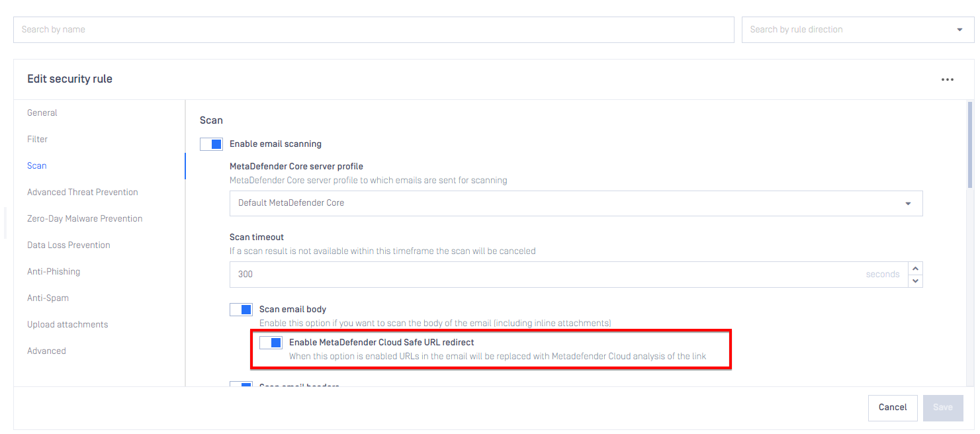Image resolution: width=980 pixels, height=434 pixels.
Task: Open the Anti-Phishing section
Action: tap(54, 271)
